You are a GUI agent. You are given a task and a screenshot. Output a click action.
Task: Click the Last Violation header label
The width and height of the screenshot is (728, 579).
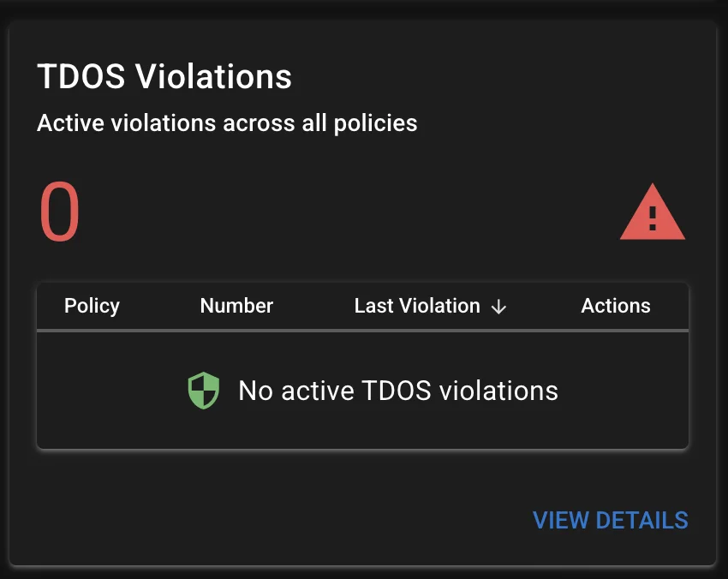(416, 306)
